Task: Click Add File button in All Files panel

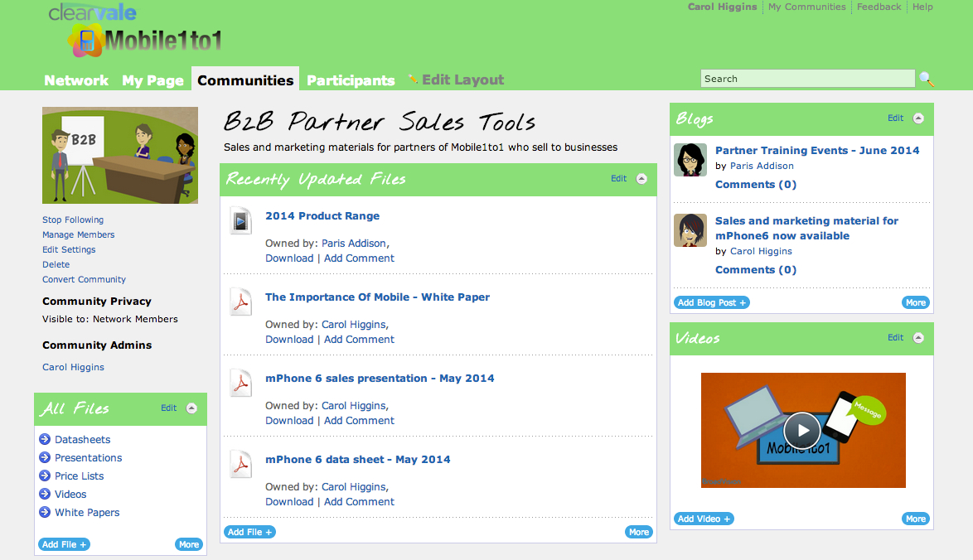Action: (x=64, y=544)
